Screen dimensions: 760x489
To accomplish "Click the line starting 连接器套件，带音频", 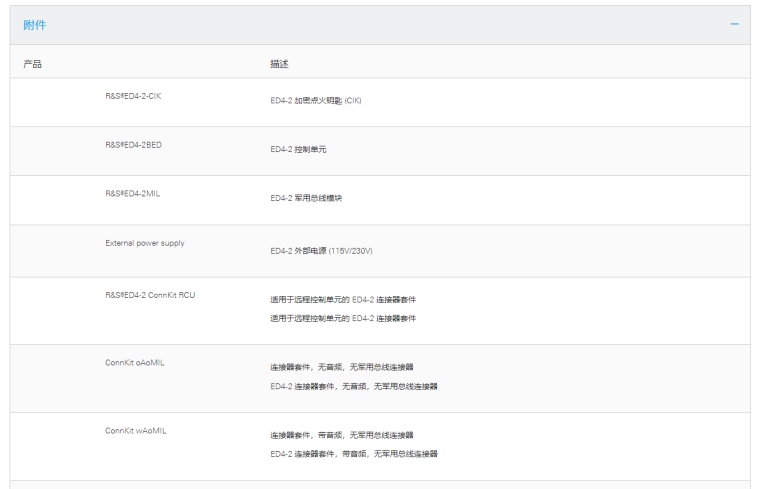I will coord(342,435).
